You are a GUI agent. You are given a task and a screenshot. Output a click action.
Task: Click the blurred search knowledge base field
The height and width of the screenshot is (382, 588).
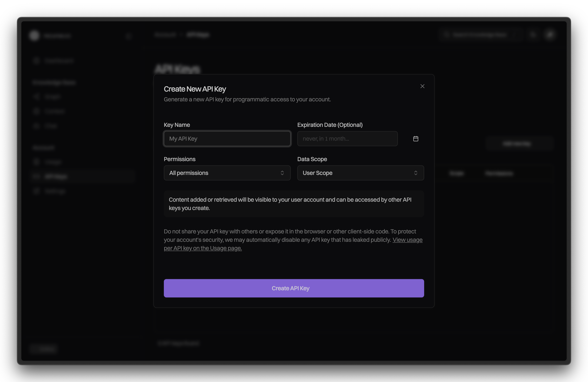coord(479,35)
